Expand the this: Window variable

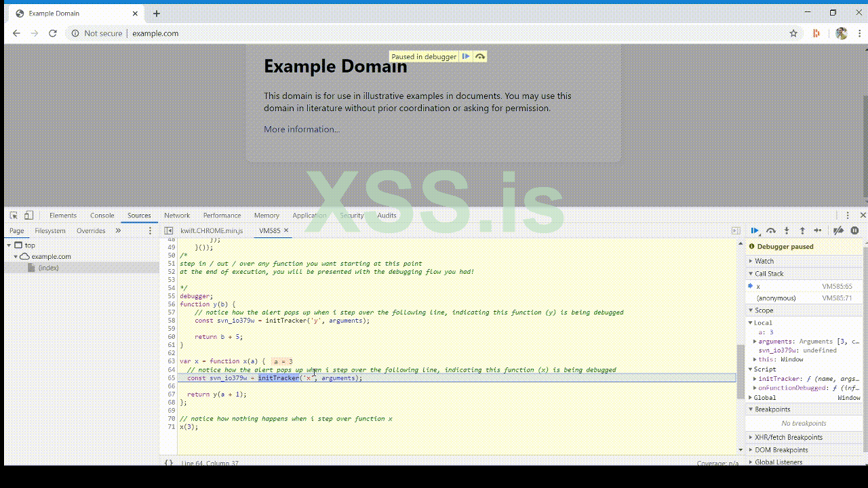coord(755,359)
